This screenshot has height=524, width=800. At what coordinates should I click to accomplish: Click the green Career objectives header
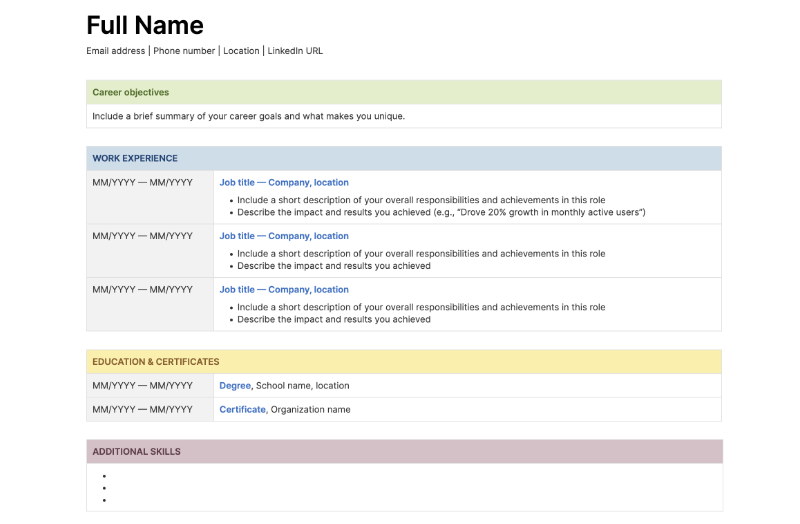(404, 92)
